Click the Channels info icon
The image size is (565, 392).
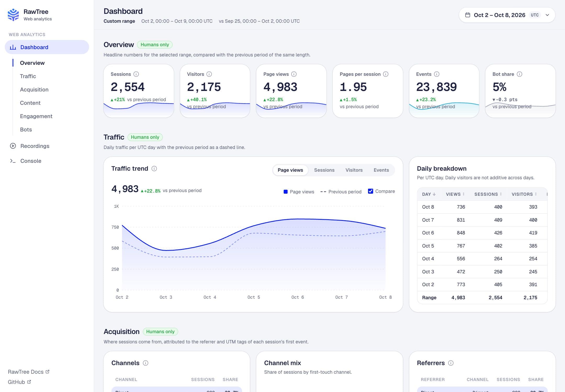[x=146, y=363]
